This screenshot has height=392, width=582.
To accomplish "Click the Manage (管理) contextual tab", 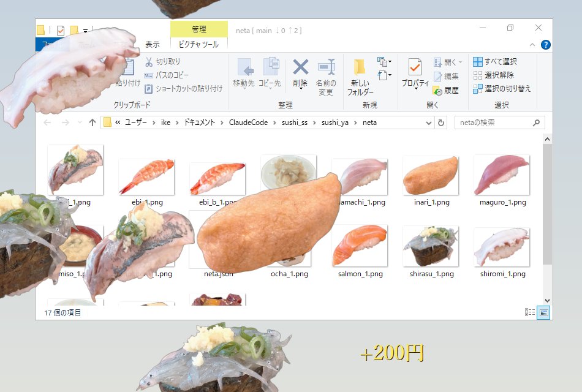I will 199,29.
